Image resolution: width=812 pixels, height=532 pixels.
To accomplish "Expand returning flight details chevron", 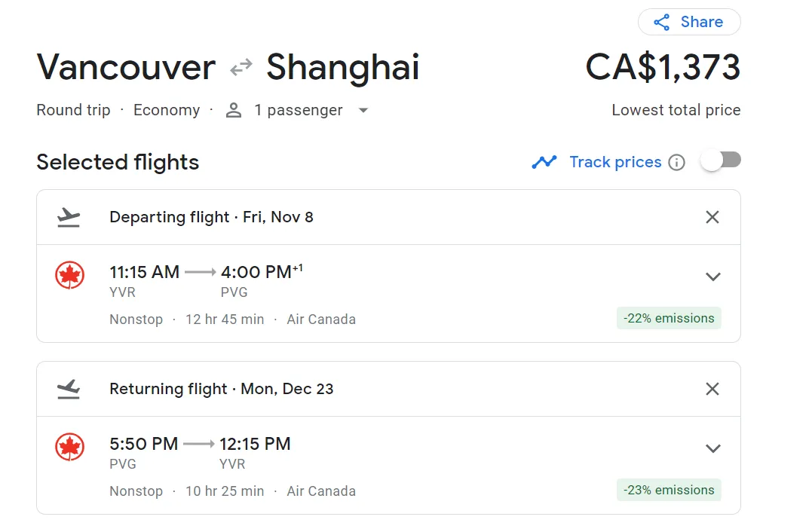I will click(x=713, y=448).
